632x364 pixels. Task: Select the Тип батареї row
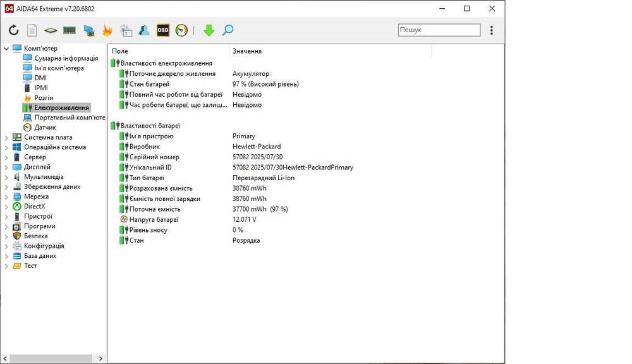click(x=147, y=178)
